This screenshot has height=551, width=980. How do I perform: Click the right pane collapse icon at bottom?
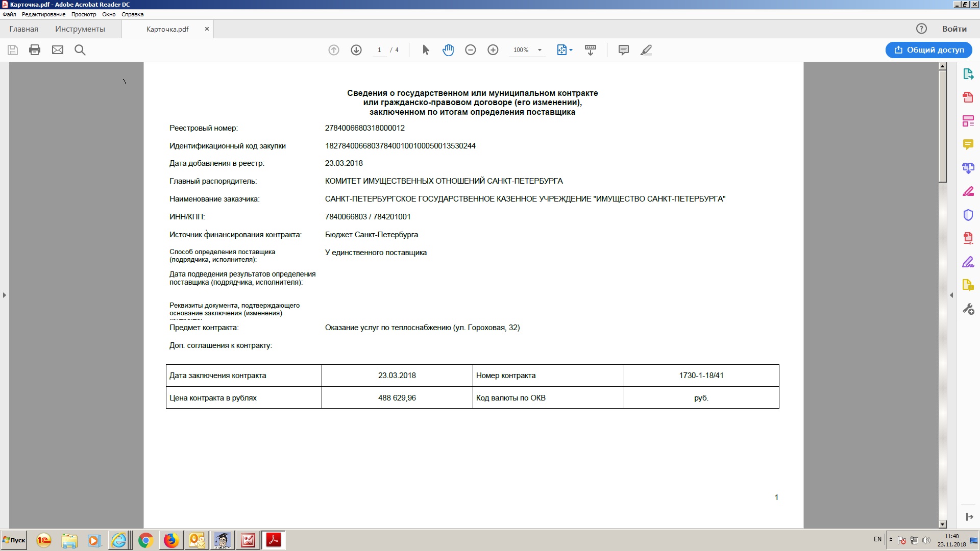click(969, 517)
